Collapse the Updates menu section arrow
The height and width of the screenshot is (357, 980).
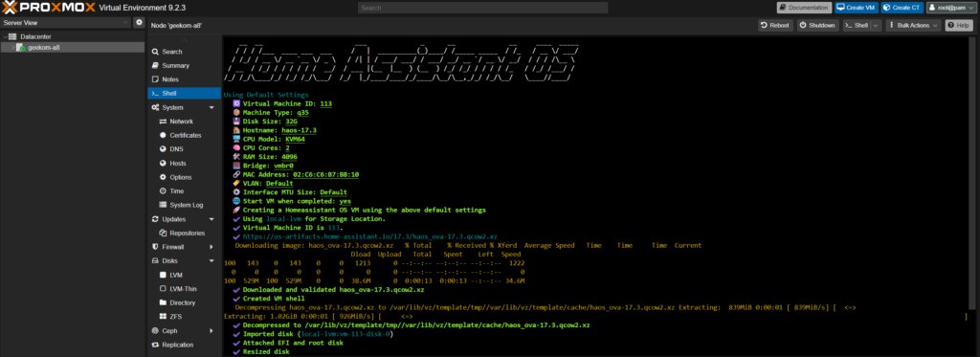click(x=212, y=219)
